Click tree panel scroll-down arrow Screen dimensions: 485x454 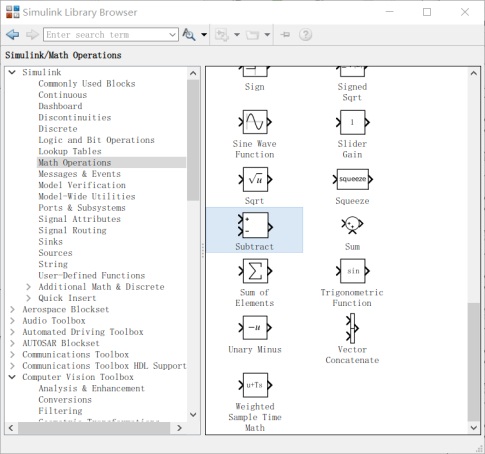(193, 415)
